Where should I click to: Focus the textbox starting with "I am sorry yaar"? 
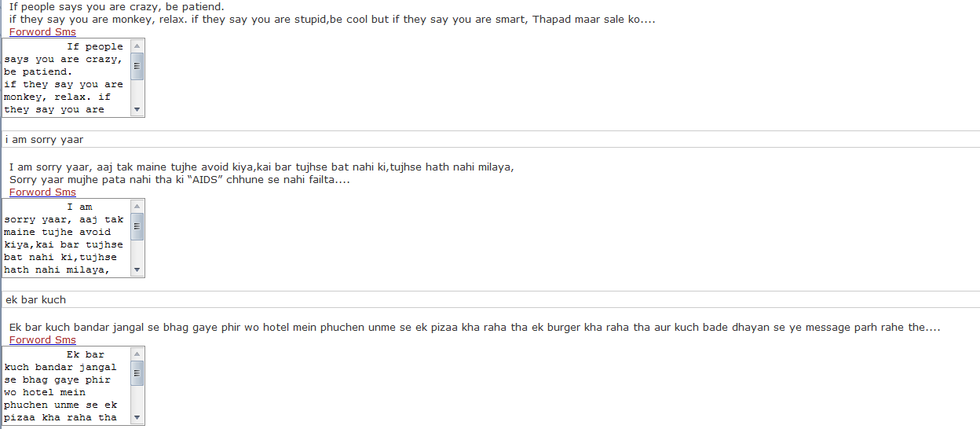click(66, 239)
